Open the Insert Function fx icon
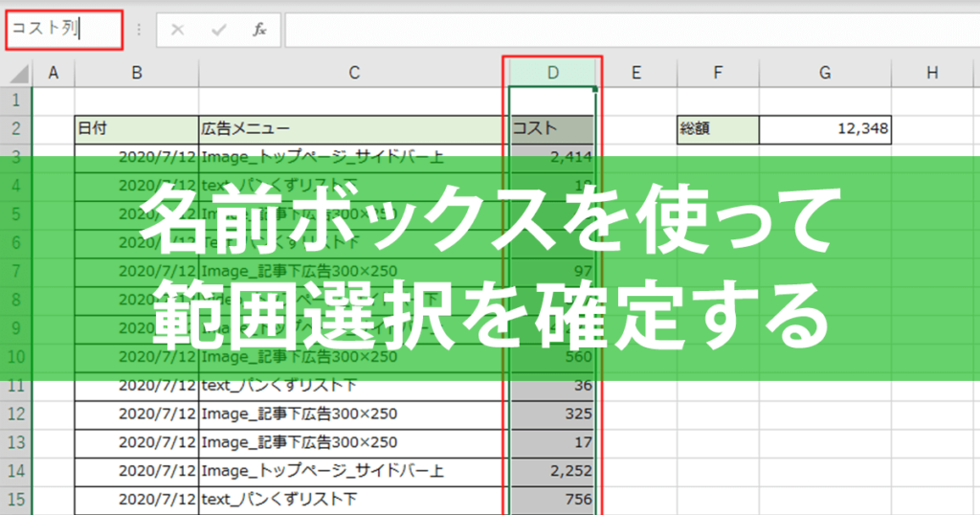This screenshot has width=980, height=515. (x=259, y=30)
